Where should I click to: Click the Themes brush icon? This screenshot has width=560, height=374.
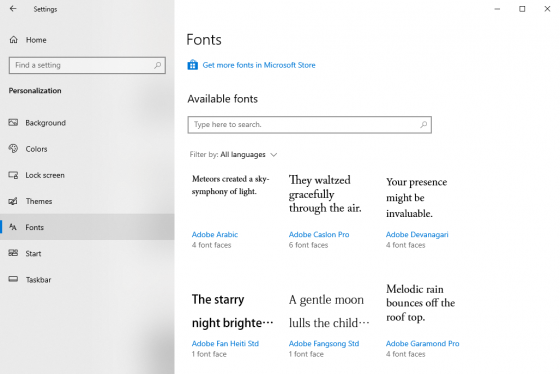[x=13, y=201]
